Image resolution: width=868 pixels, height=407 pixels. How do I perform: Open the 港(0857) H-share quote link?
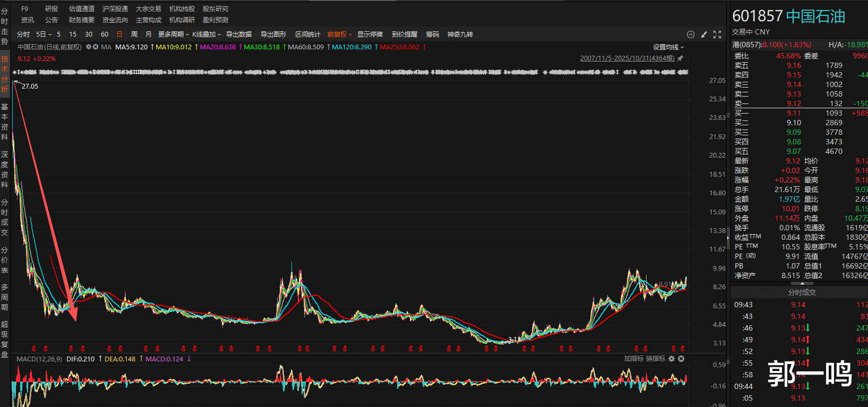[x=772, y=45]
